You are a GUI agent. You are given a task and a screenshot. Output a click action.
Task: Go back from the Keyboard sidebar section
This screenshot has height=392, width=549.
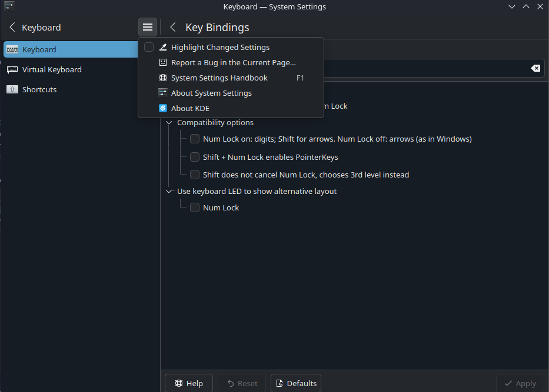pyautogui.click(x=12, y=27)
